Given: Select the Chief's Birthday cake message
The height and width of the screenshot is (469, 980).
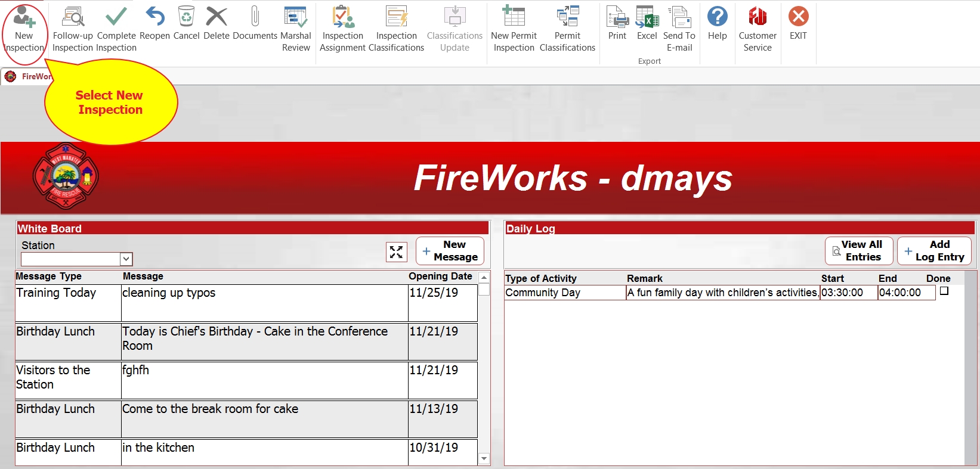Looking at the screenshot, I should (265, 341).
